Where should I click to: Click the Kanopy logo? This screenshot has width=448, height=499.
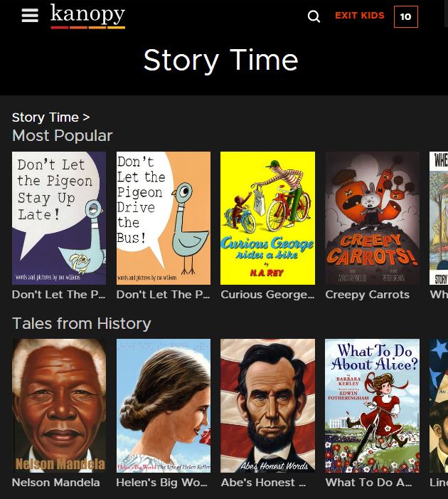[x=87, y=16]
